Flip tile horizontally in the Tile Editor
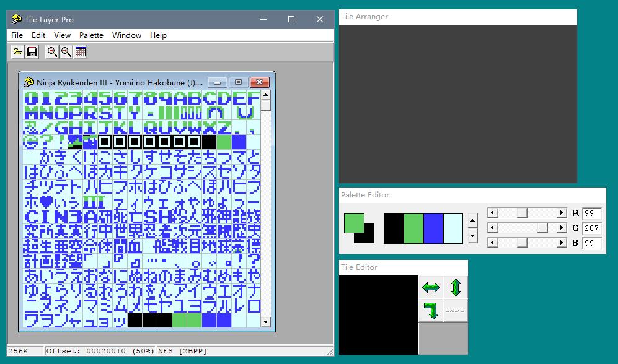The image size is (618, 364). (431, 287)
